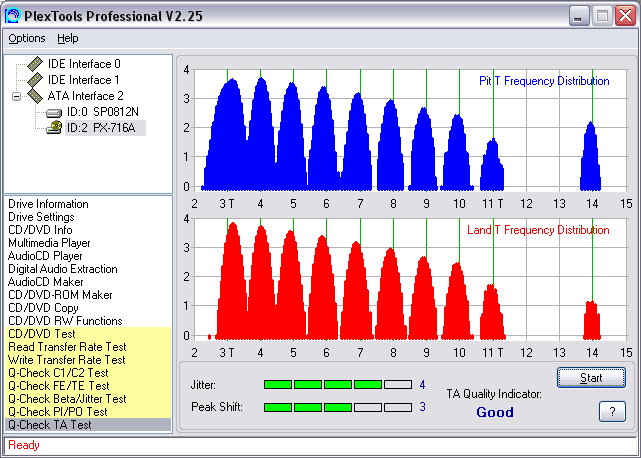Viewport: 641px width, 458px height.
Task: Open Q-Check FE/TE Test
Action: click(88, 386)
